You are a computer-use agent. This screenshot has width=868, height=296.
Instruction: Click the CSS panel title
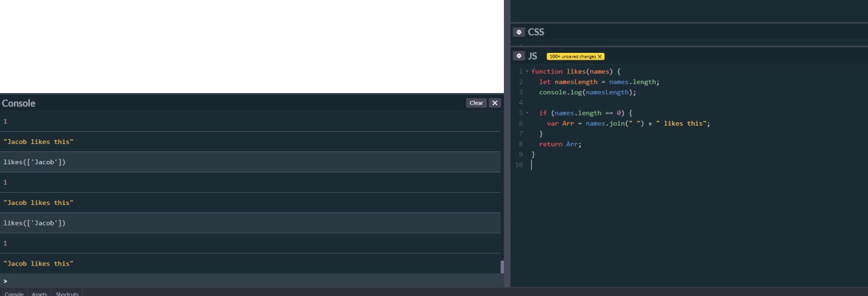click(x=536, y=32)
